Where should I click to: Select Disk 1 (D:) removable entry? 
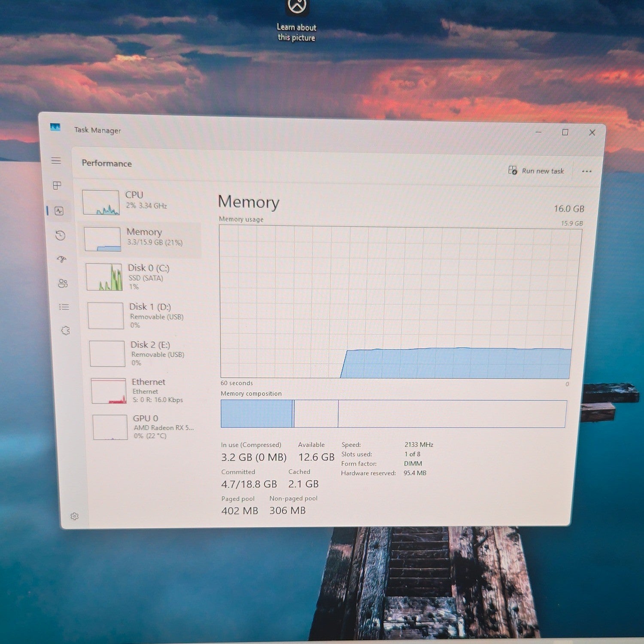click(143, 316)
